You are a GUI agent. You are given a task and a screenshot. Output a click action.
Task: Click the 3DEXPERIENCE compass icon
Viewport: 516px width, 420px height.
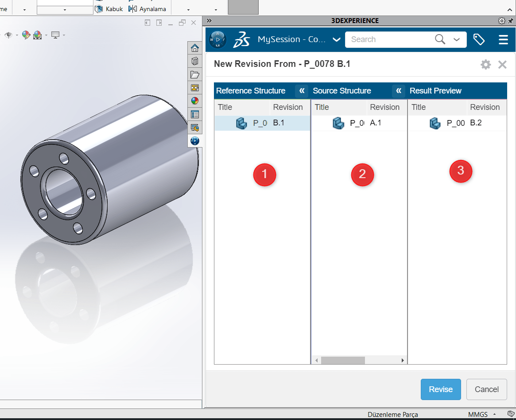tap(217, 39)
